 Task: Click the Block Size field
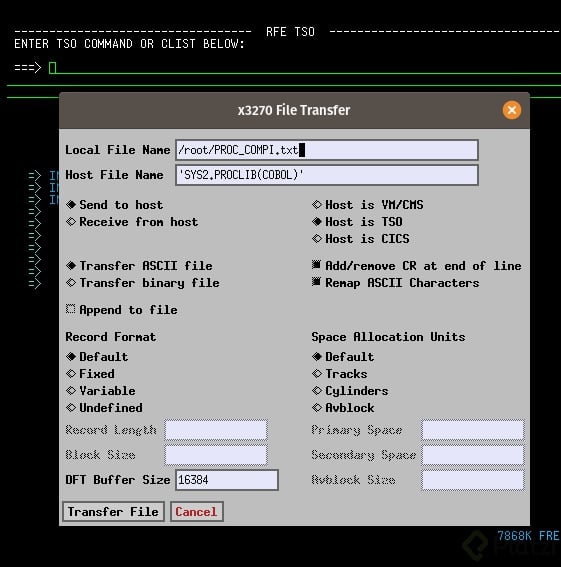tap(216, 455)
